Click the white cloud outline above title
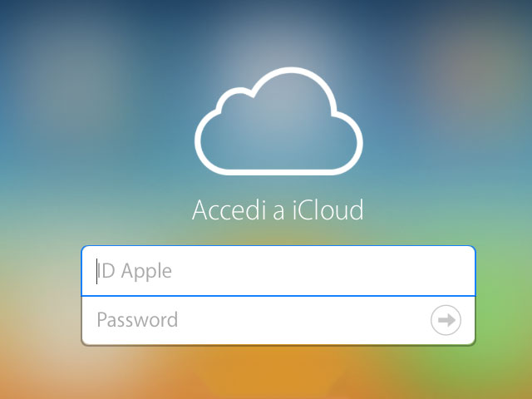The height and width of the screenshot is (399, 532). (x=278, y=121)
